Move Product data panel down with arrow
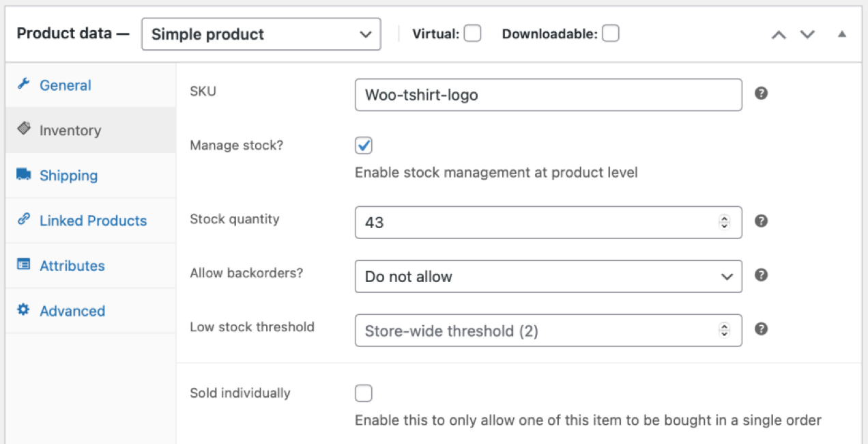The image size is (868, 444). click(807, 34)
